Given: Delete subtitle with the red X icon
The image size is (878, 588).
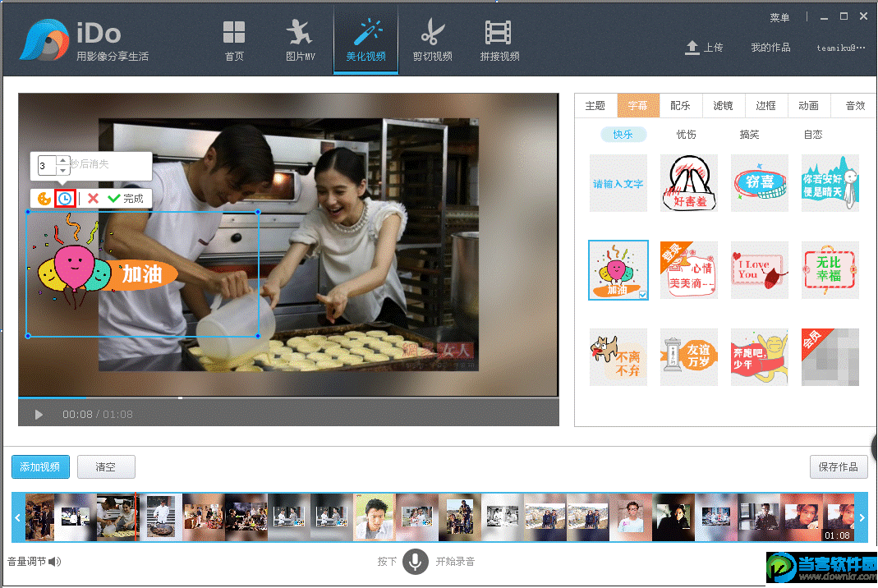Looking at the screenshot, I should (93, 198).
